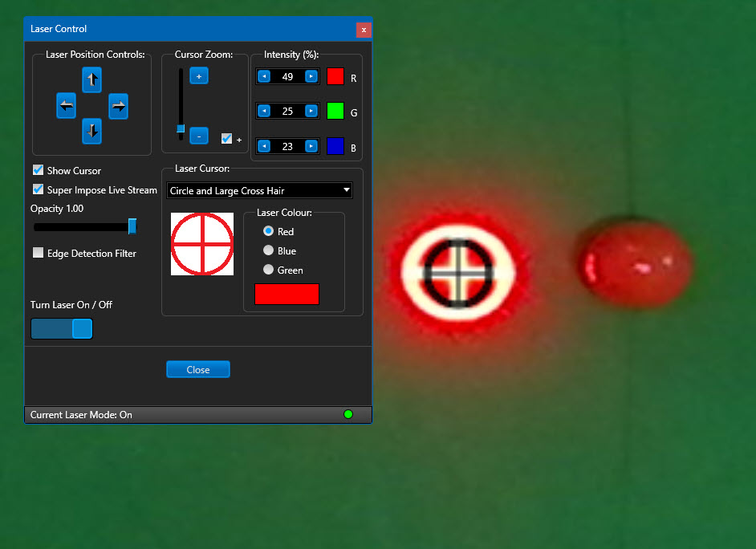This screenshot has width=756, height=549.
Task: Click the red R intensity color swatch
Action: 335,76
